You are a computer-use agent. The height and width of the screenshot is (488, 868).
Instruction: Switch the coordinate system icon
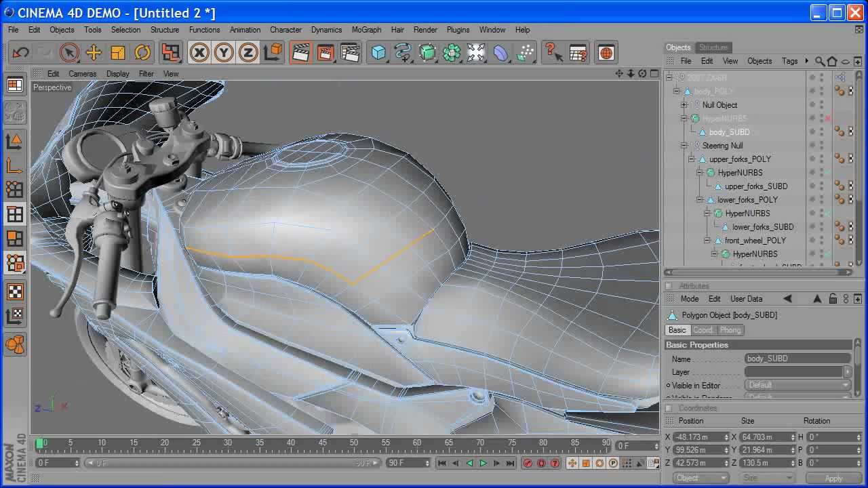[x=273, y=52]
